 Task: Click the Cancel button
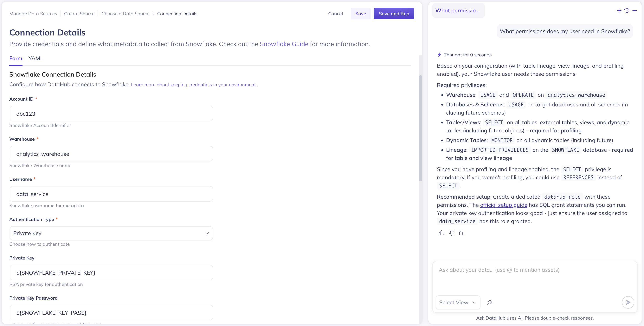tap(335, 14)
